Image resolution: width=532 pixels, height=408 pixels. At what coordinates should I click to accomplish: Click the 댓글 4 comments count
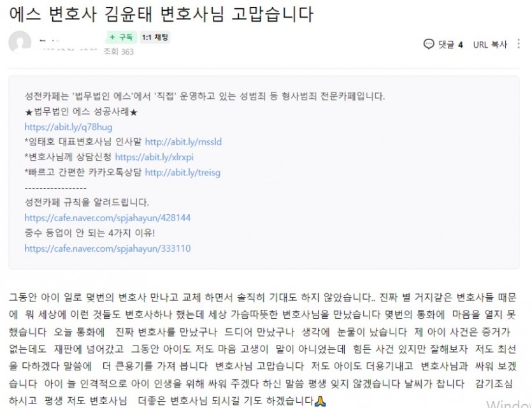[450, 45]
